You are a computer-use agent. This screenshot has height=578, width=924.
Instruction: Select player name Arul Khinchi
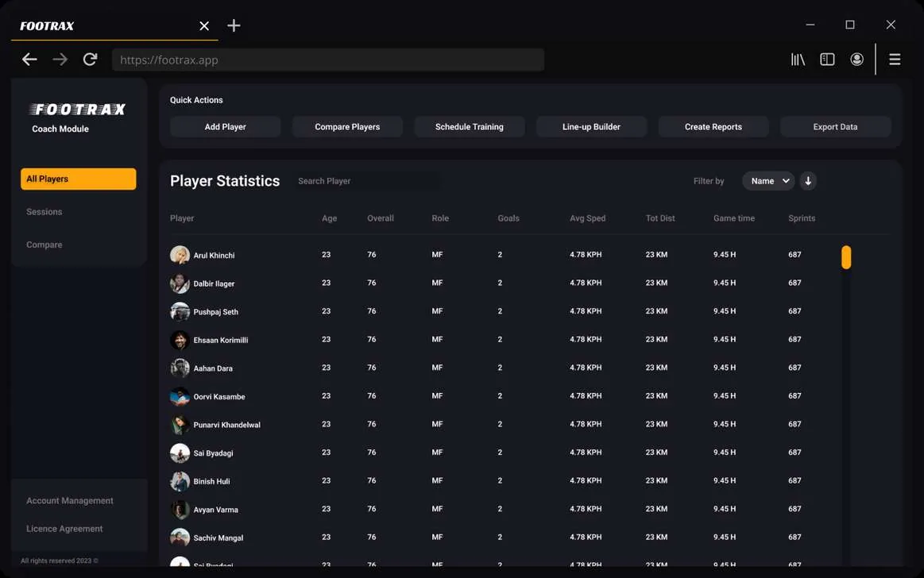pos(214,256)
